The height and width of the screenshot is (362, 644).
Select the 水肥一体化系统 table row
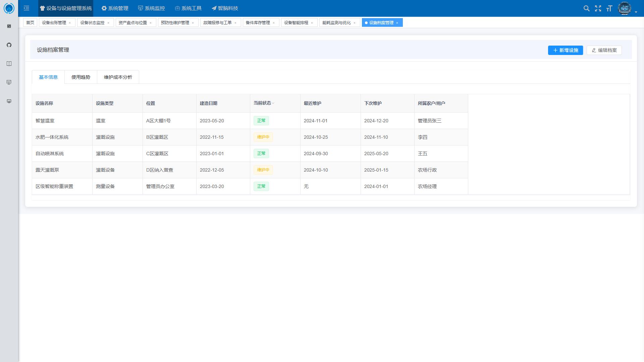(52, 137)
